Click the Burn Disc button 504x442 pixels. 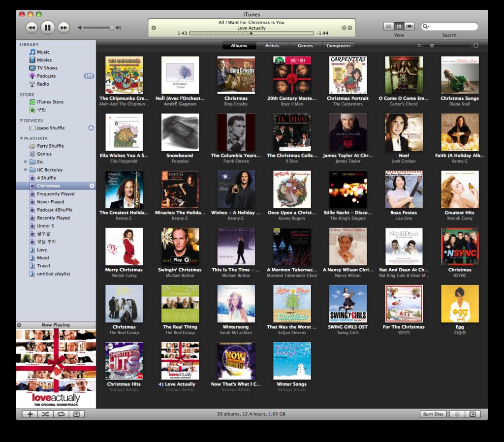[433, 414]
